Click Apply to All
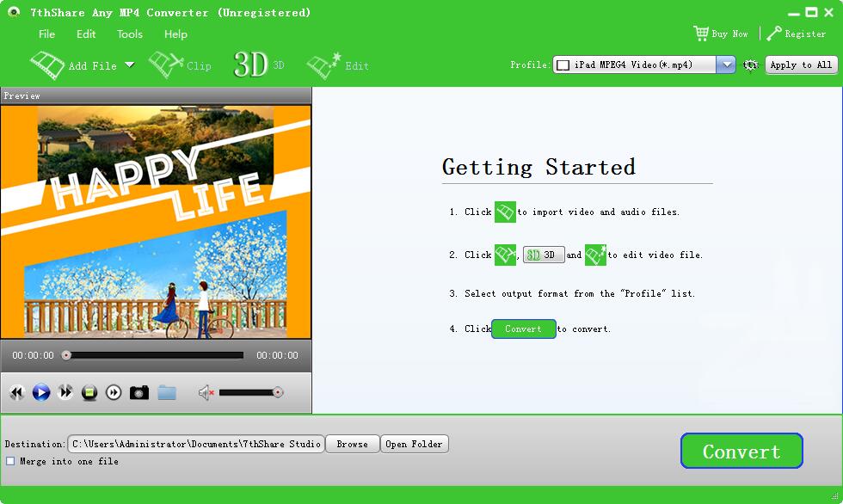 pyautogui.click(x=801, y=65)
